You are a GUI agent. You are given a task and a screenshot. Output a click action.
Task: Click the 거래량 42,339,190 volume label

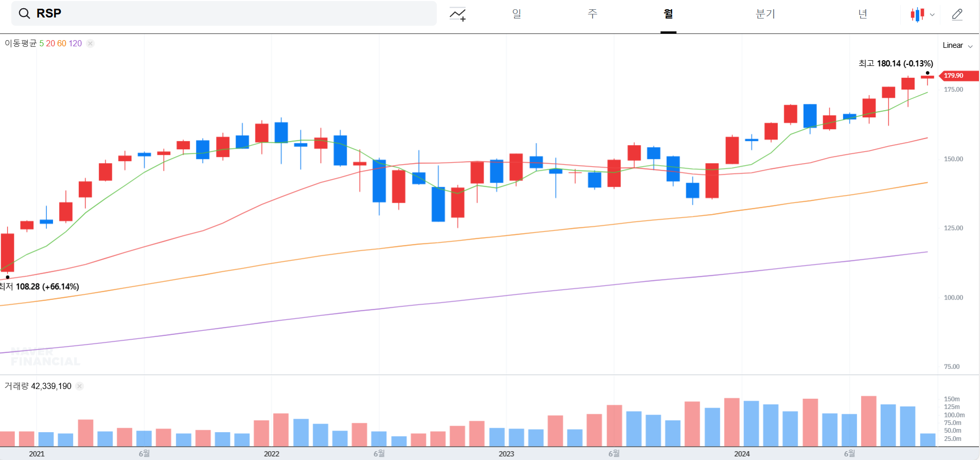[38, 386]
